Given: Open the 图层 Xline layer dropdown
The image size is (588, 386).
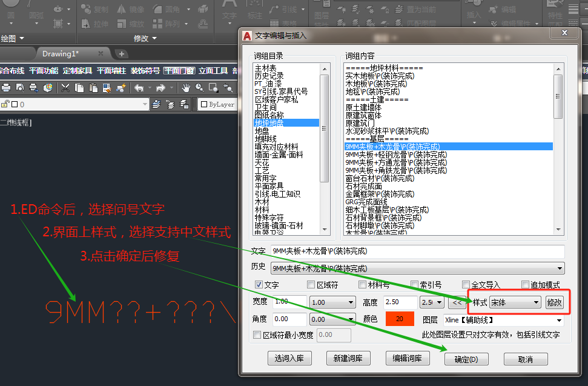Looking at the screenshot, I should (x=503, y=320).
